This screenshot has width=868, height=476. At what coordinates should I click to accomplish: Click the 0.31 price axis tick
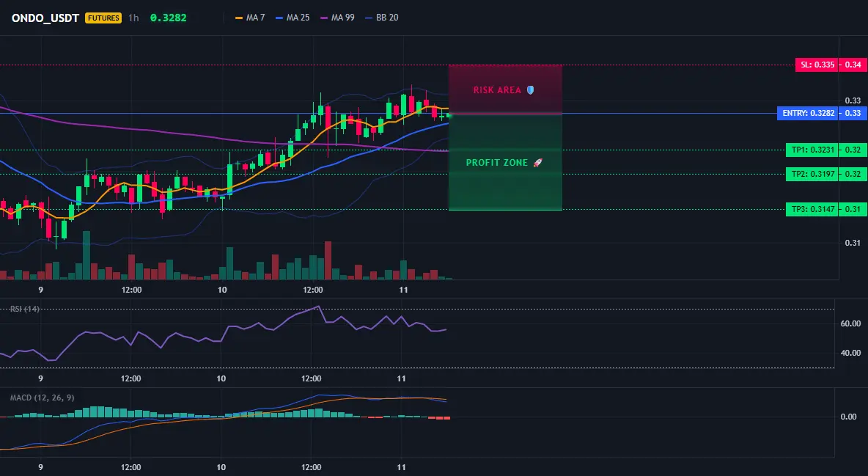point(853,243)
